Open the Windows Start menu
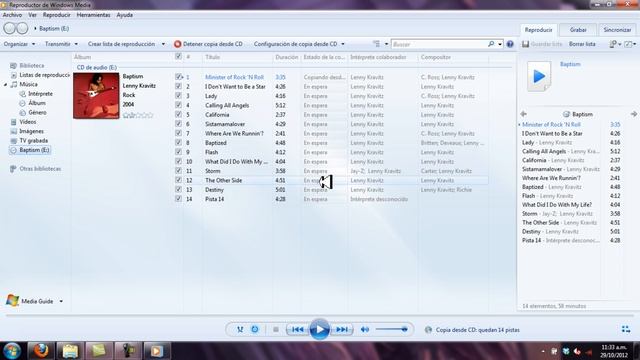 12,351
